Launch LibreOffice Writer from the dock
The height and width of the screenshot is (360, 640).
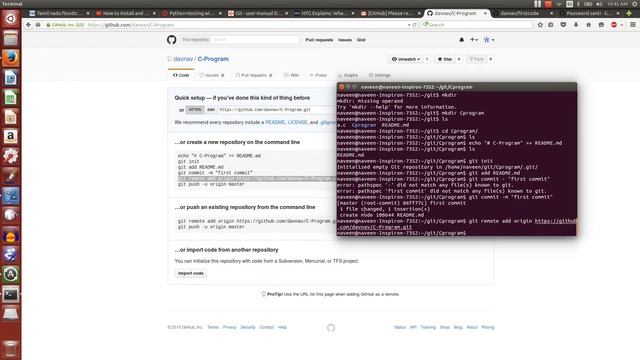click(x=11, y=78)
